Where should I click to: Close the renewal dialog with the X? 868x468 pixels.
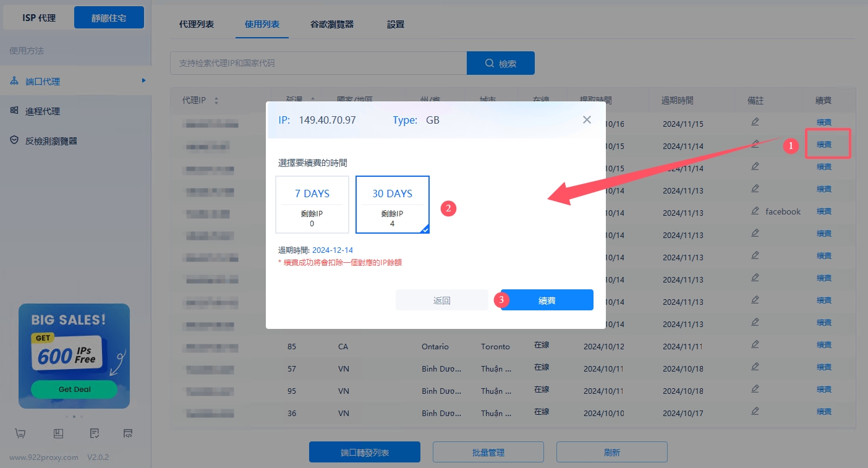point(587,120)
